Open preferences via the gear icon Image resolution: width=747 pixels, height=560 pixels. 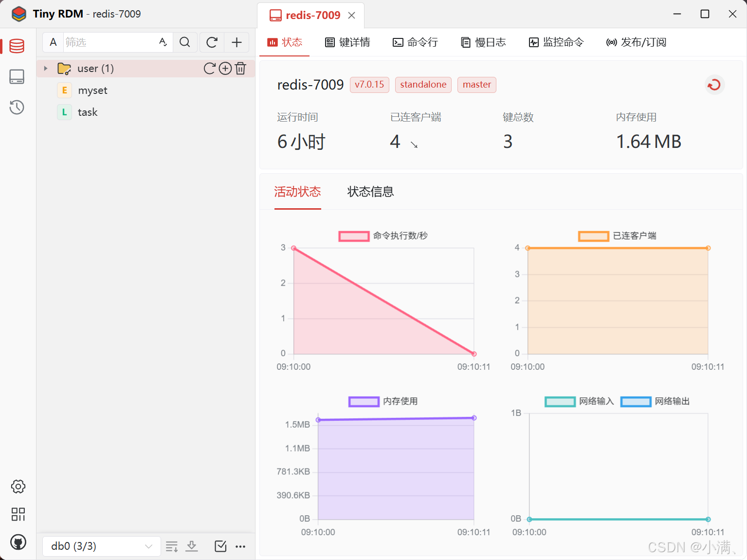click(x=18, y=486)
